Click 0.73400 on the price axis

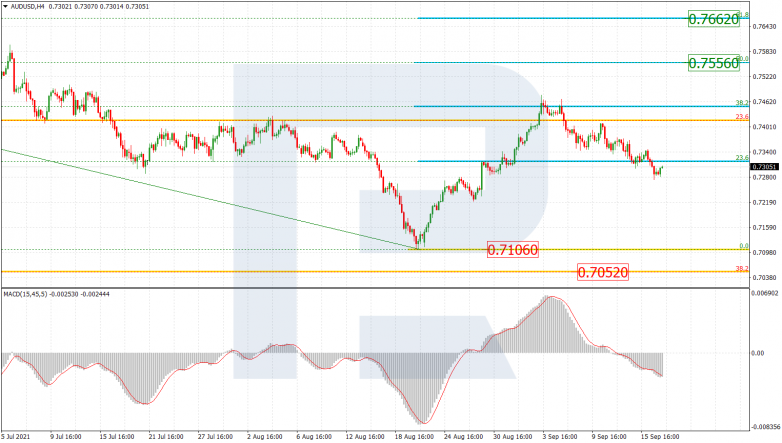[x=765, y=152]
